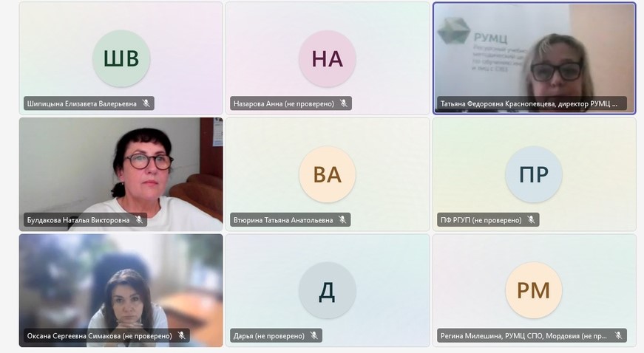This screenshot has height=353, width=644.
Task: Click muted mic icon by Регина Милешина
Action: (x=618, y=335)
